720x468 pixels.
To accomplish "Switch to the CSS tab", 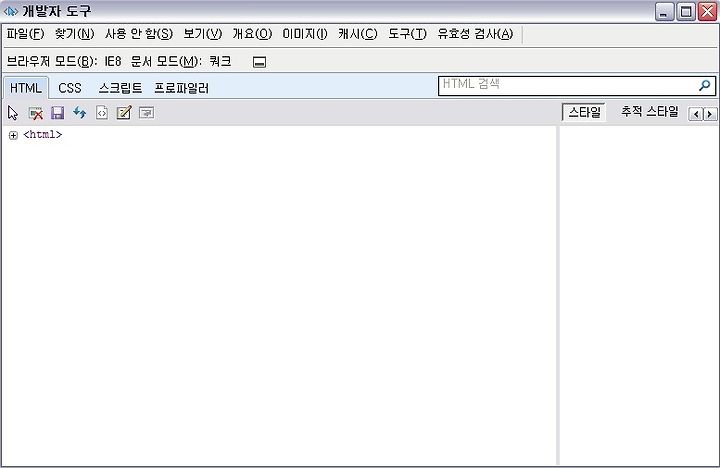I will [70, 88].
